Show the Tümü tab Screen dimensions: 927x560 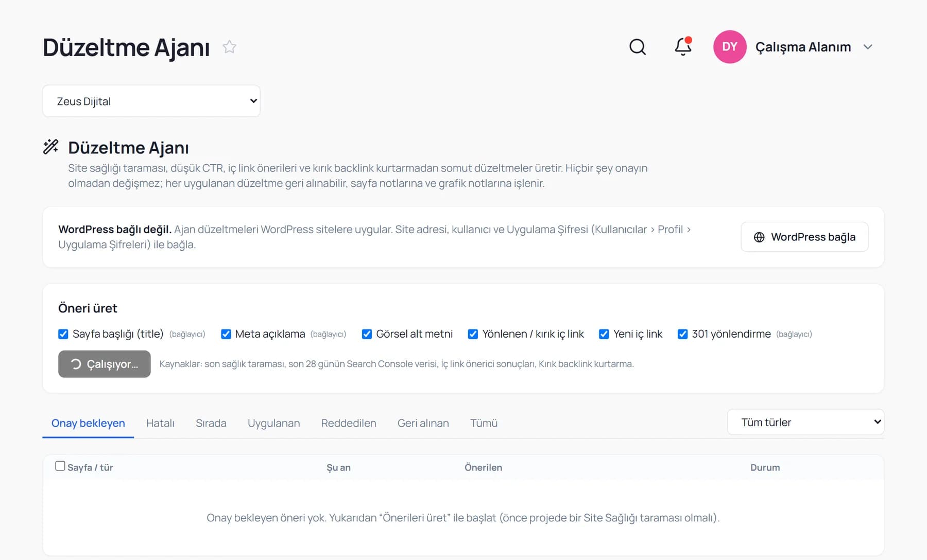484,423
